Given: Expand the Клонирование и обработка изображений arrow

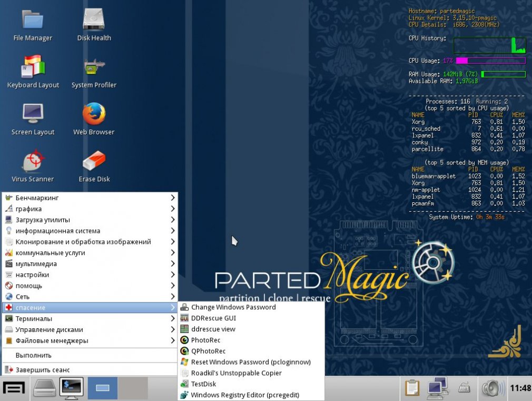Looking at the screenshot, I should (173, 241).
